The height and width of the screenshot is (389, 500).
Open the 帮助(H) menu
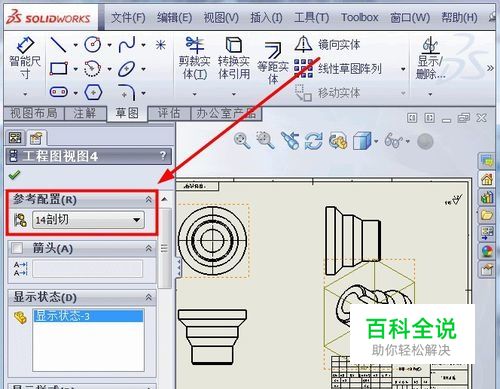[x=459, y=17]
